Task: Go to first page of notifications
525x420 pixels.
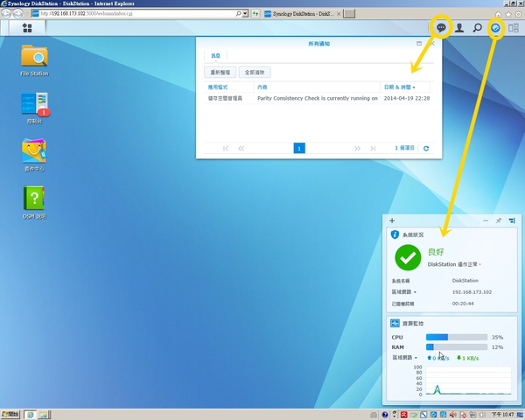Action: pyautogui.click(x=226, y=149)
